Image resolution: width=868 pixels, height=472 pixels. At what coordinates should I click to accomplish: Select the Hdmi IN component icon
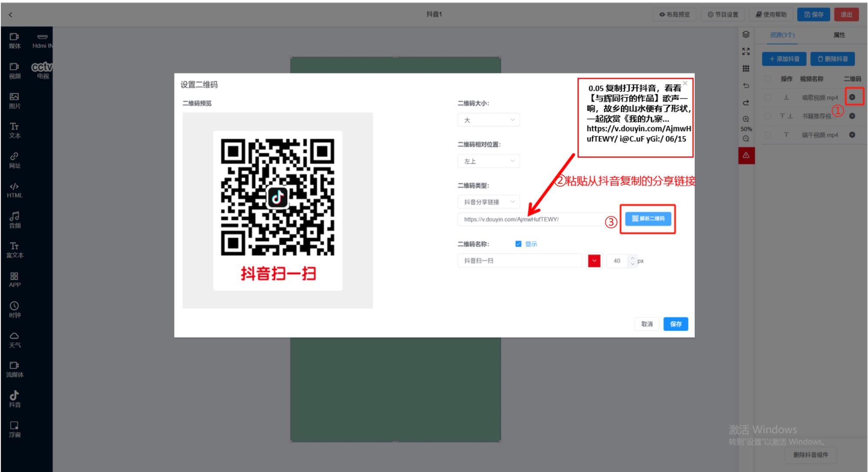click(43, 40)
